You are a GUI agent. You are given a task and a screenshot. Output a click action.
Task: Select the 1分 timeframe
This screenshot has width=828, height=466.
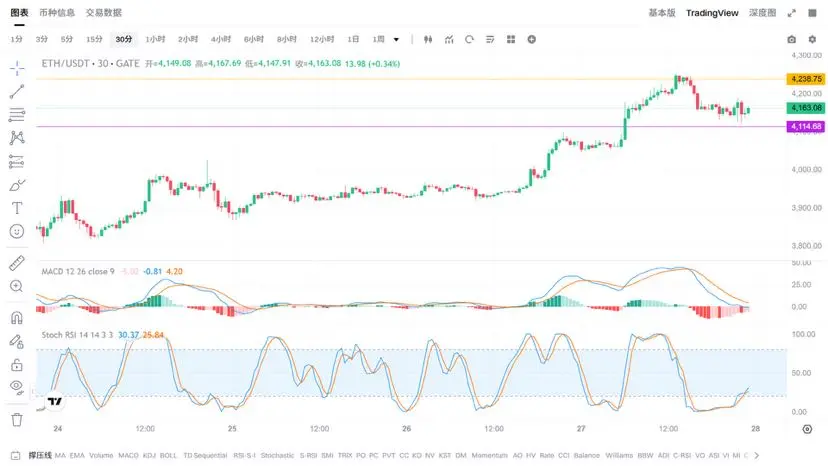(x=17, y=40)
